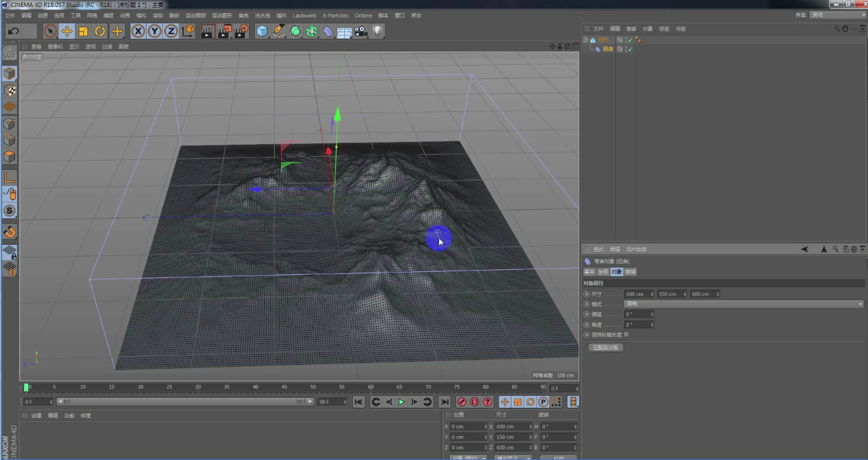Enable the keep Y-axis length checkbox
Screen dimensions: 868x460
click(x=626, y=335)
